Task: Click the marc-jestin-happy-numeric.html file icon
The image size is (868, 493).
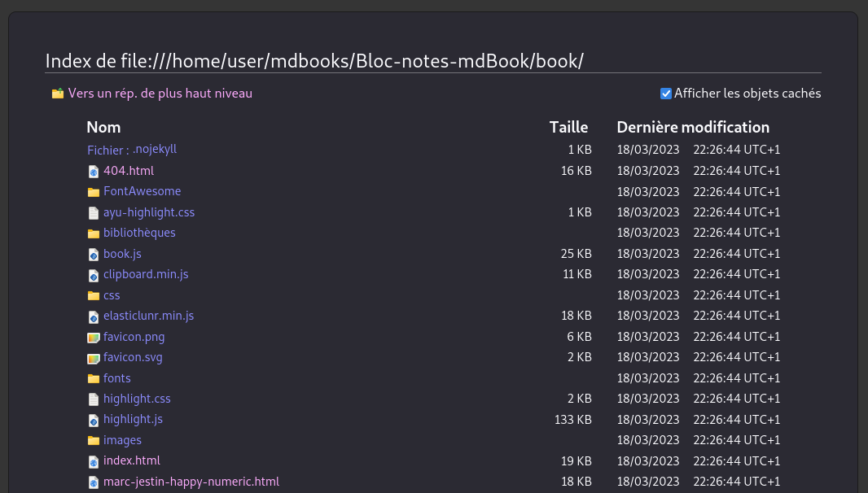Action: click(94, 482)
